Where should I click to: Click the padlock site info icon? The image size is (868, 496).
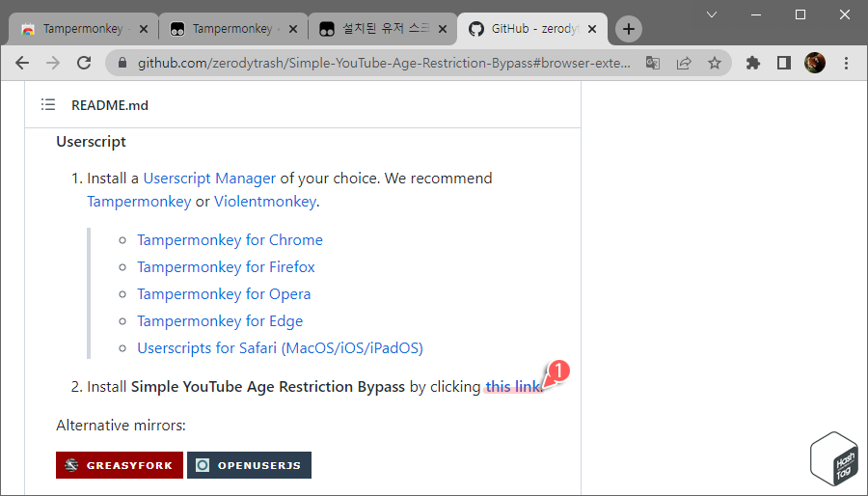(122, 63)
